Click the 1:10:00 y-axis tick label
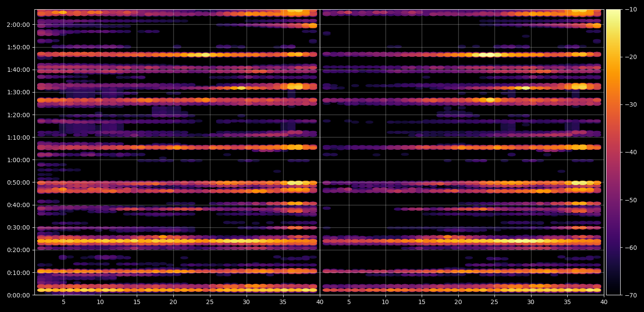The image size is (644, 312). [18, 137]
